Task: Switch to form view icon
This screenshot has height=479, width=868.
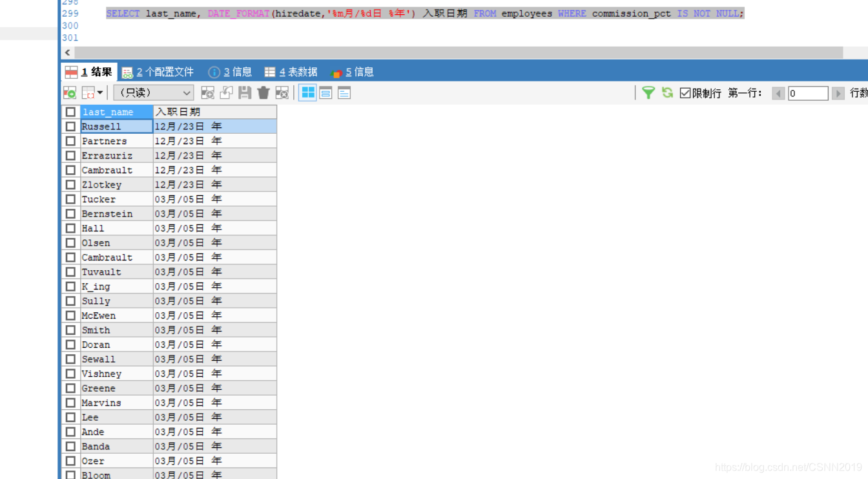Action: click(325, 93)
